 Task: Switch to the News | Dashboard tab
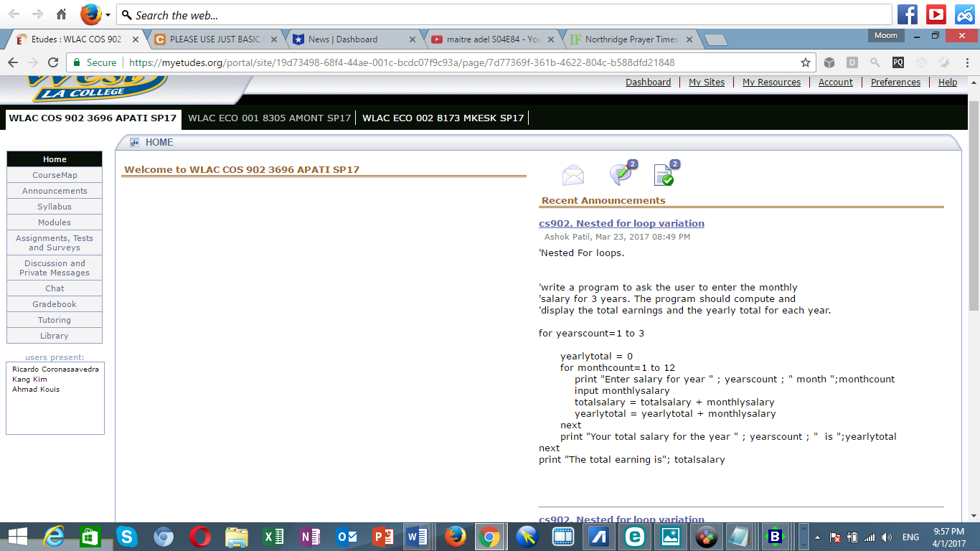[x=343, y=39]
